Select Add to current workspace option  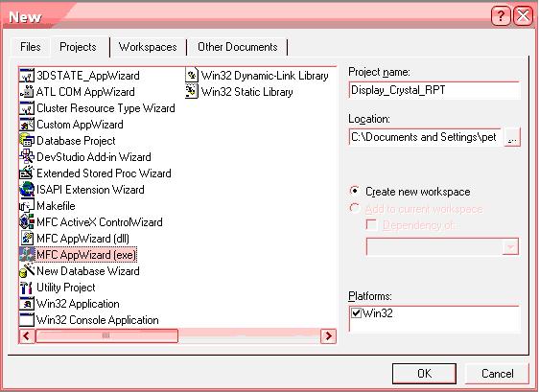[355, 208]
